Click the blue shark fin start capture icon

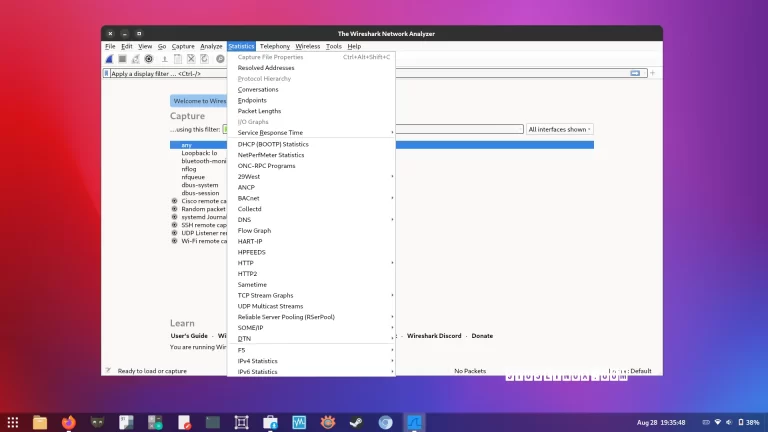point(109,59)
